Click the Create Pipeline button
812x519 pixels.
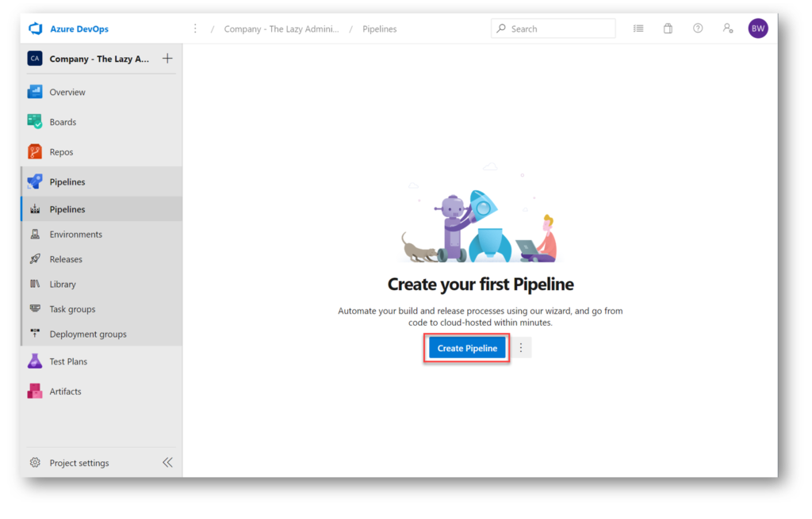[467, 348]
